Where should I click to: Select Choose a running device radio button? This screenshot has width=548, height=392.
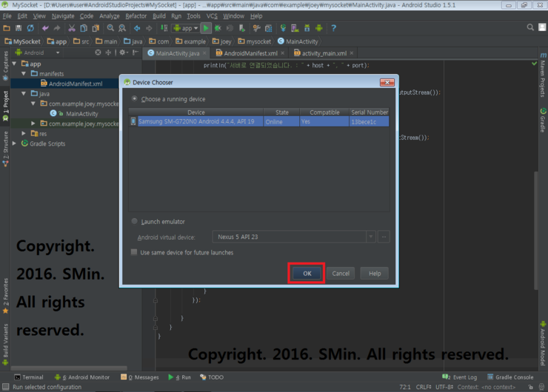[134, 99]
